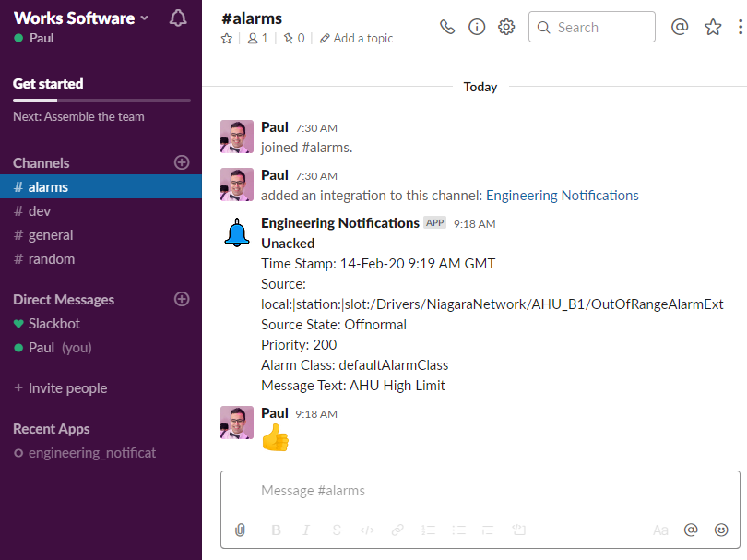Open the Direct Messages section header
This screenshot has width=747, height=560.
[64, 300]
